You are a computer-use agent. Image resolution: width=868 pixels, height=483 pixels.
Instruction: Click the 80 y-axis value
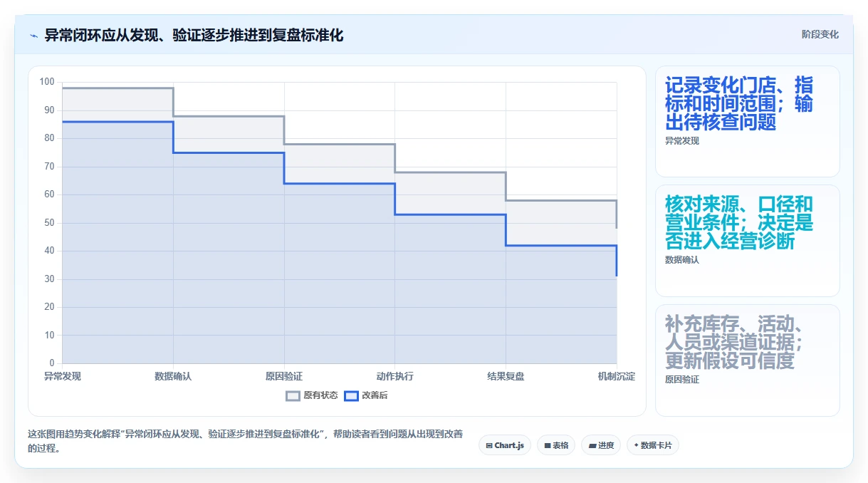(49, 138)
